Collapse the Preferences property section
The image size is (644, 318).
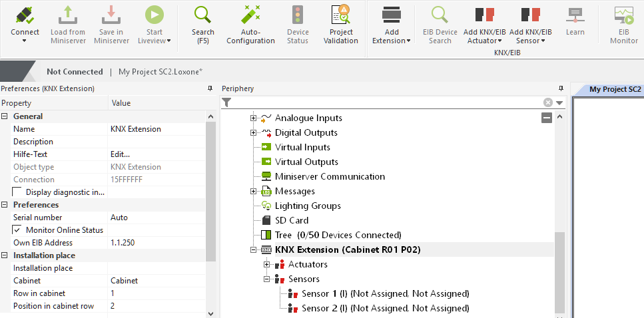[x=5, y=205]
